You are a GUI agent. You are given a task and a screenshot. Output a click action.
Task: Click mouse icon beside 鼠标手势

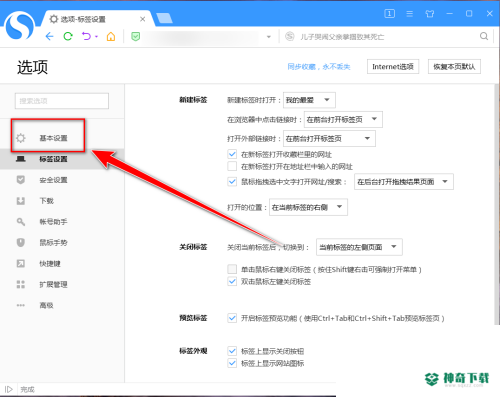(x=21, y=242)
